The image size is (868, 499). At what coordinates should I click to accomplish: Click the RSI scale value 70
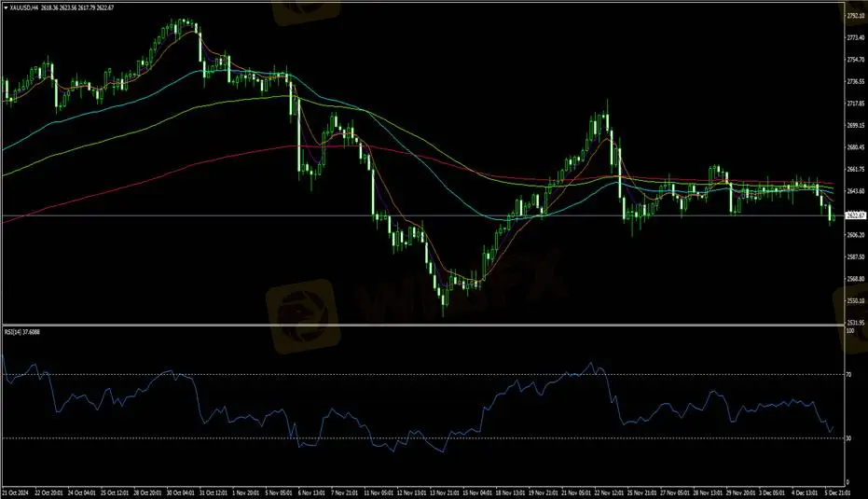[849, 375]
